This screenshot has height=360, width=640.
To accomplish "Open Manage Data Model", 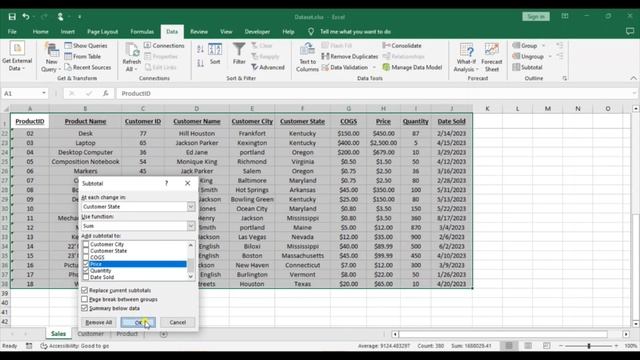I will pos(413,67).
